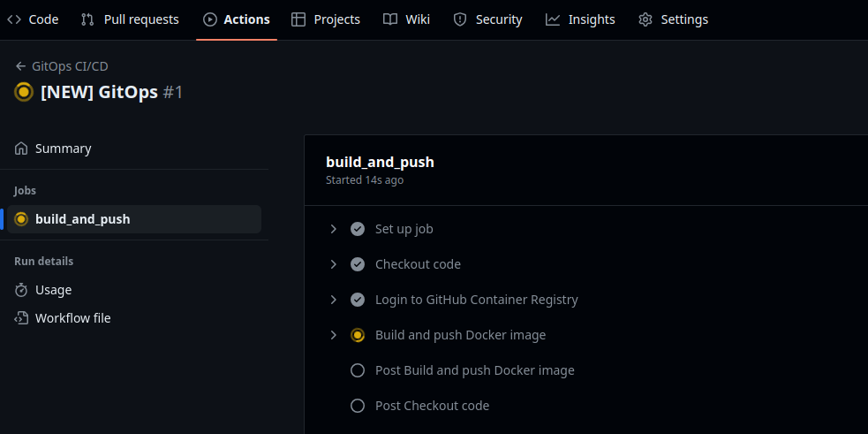Screen dimensions: 868x434
Task: Go back to GitOps CI/CD workflow
Action: coord(70,66)
